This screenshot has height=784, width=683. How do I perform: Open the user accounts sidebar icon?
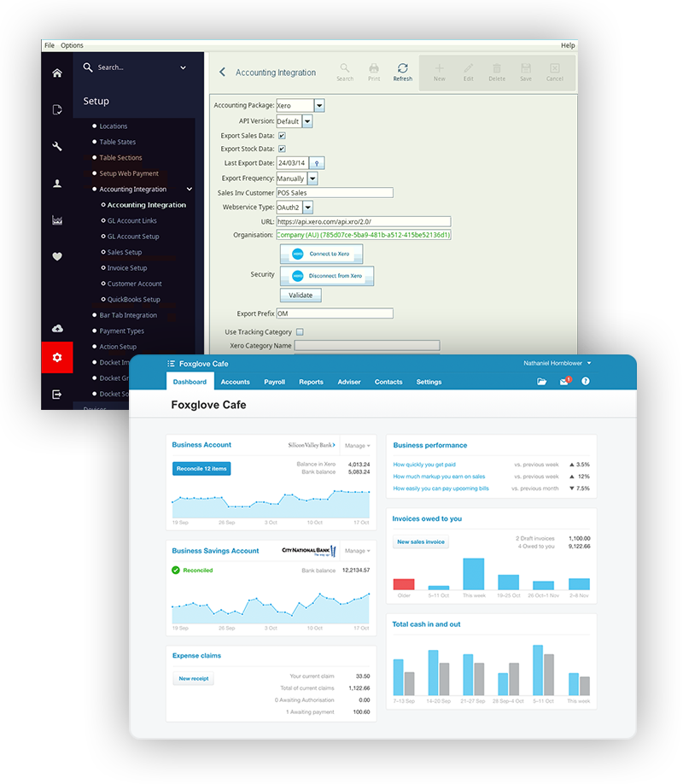[56, 183]
